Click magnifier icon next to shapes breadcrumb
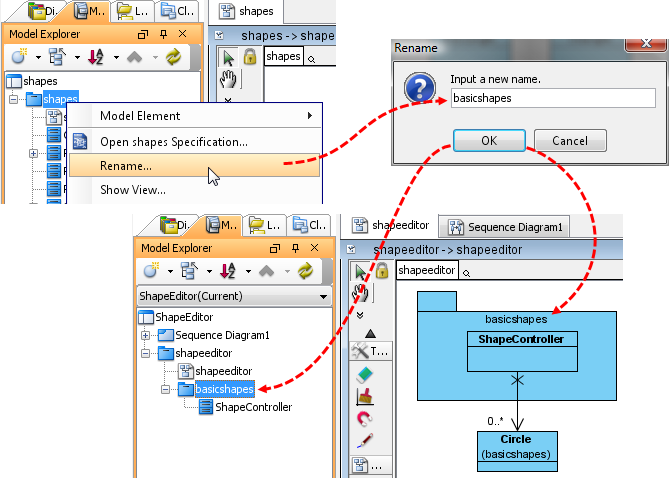The image size is (669, 478). click(x=311, y=59)
